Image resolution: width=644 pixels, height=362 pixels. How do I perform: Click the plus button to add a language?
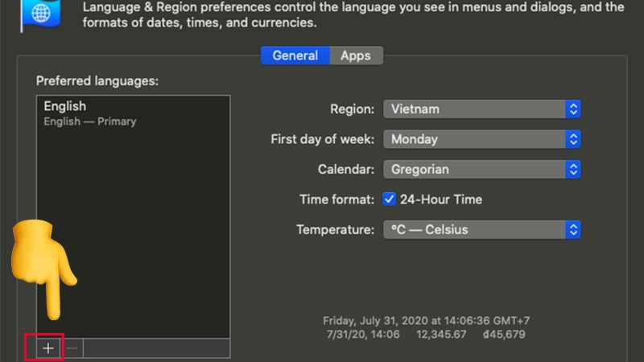point(48,348)
